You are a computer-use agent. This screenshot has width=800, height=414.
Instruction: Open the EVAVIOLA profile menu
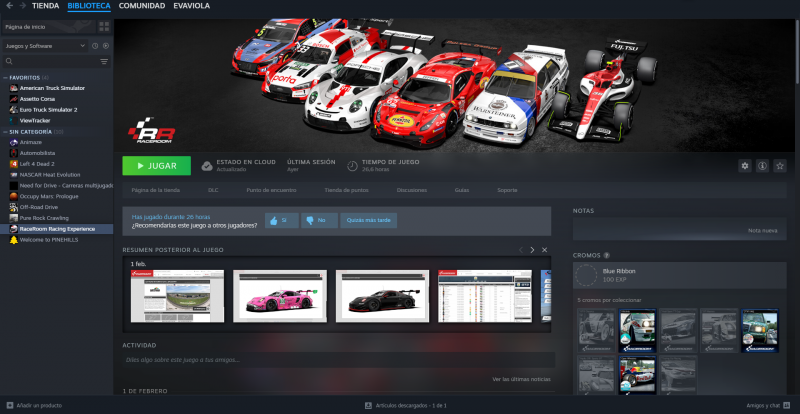tap(191, 6)
